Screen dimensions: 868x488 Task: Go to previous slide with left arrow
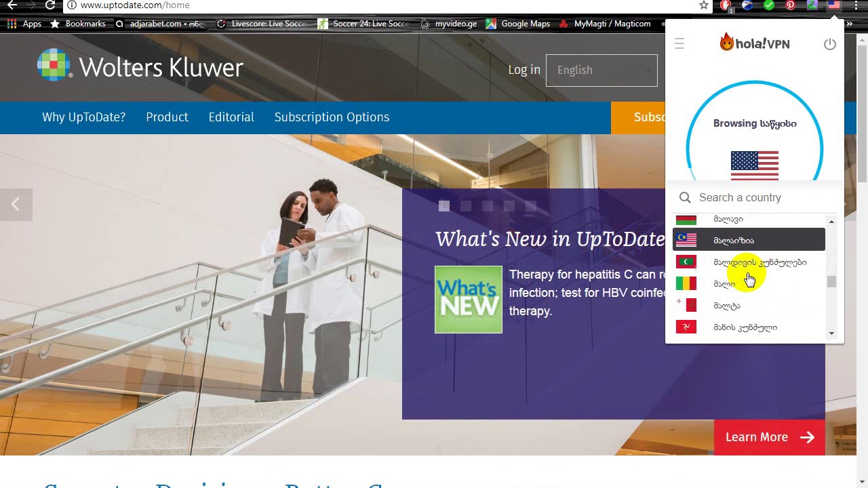(x=16, y=204)
